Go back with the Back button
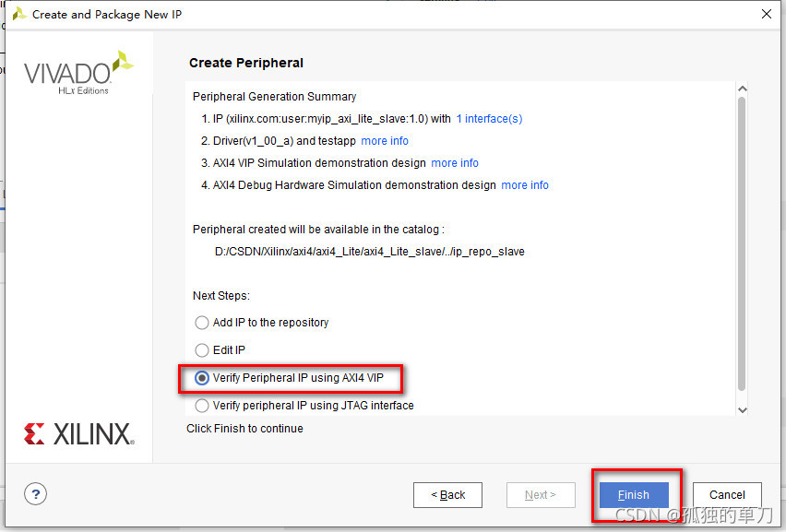 click(x=447, y=495)
